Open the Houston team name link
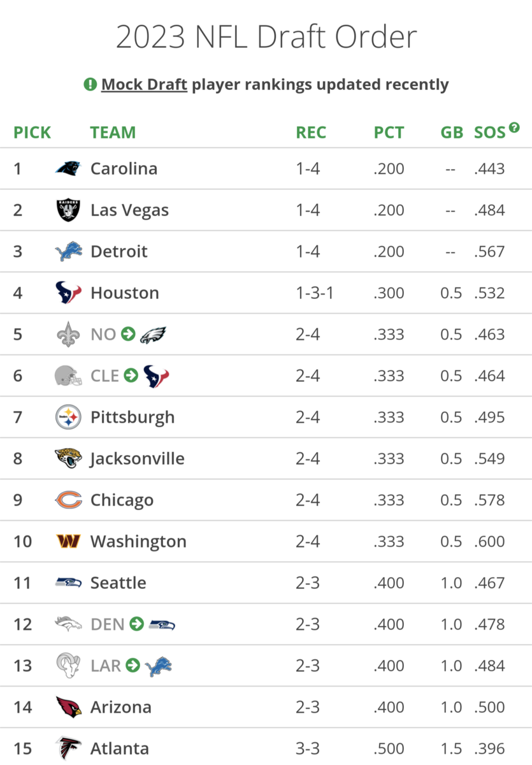The width and height of the screenshot is (532, 765). click(125, 293)
